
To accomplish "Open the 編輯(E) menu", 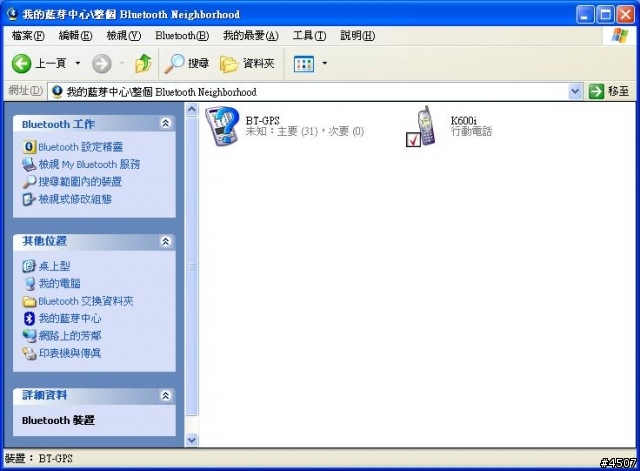I will [x=76, y=36].
